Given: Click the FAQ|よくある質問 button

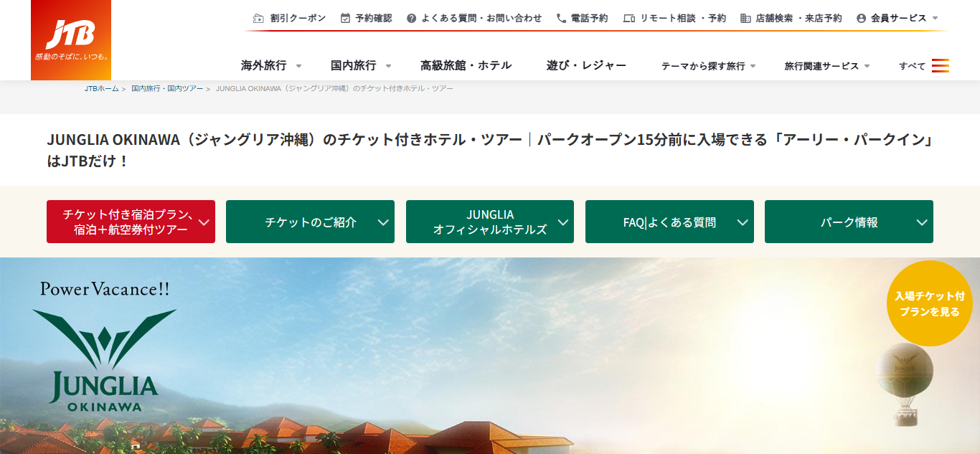Looking at the screenshot, I should click(669, 222).
